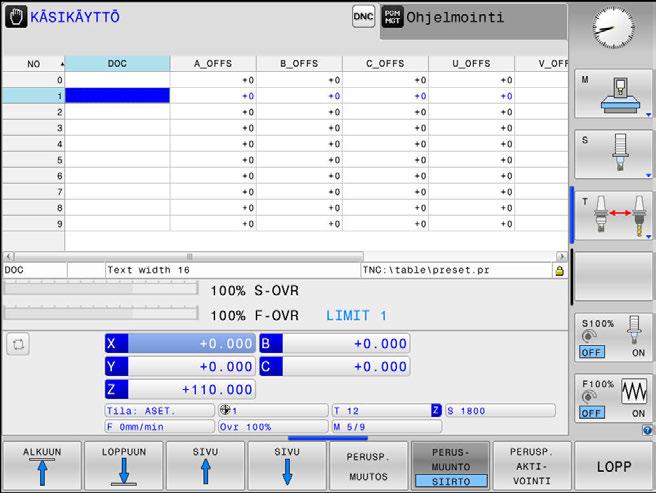Click C_OFFS value in row 7
This screenshot has width=656, height=493.
point(385,192)
